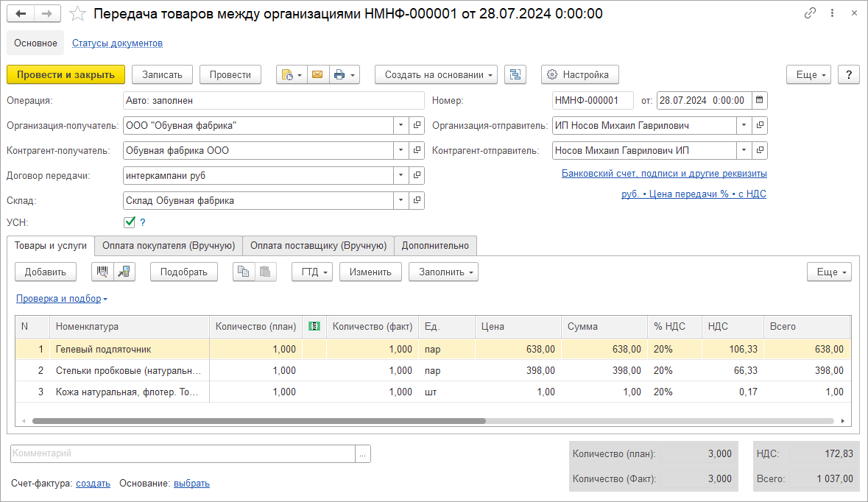Click the copy rows icon
The height and width of the screenshot is (502, 868).
pyautogui.click(x=244, y=272)
